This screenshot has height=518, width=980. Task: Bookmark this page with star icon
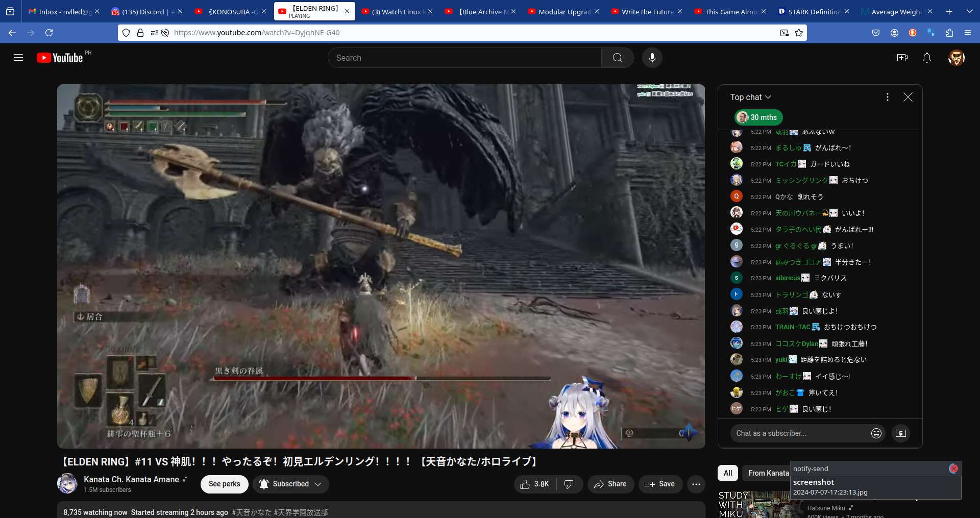[x=799, y=33]
